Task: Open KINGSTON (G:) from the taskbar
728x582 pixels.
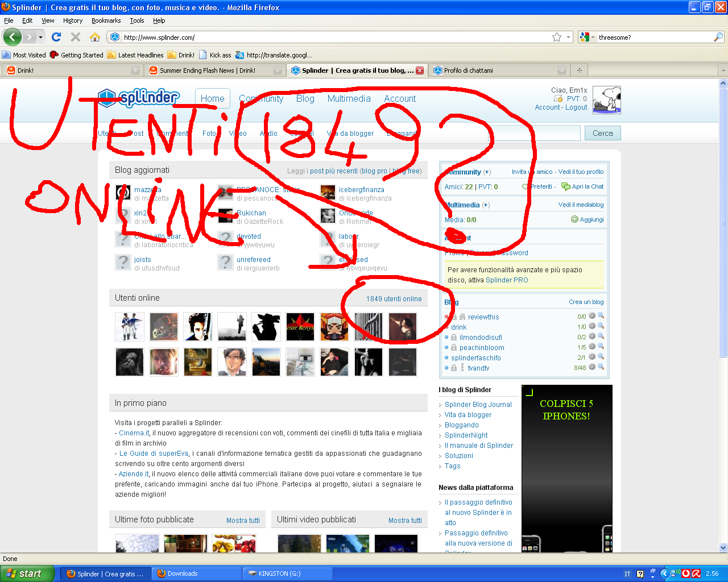Action: click(x=288, y=573)
